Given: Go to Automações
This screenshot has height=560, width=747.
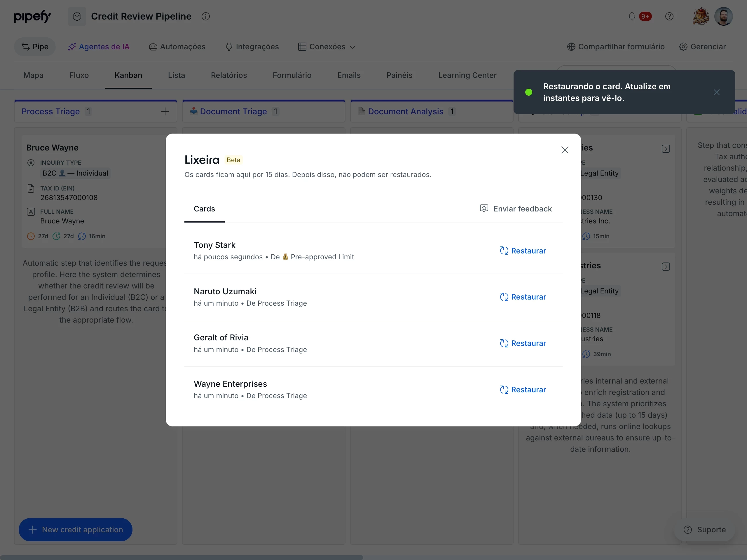Looking at the screenshot, I should (x=177, y=47).
